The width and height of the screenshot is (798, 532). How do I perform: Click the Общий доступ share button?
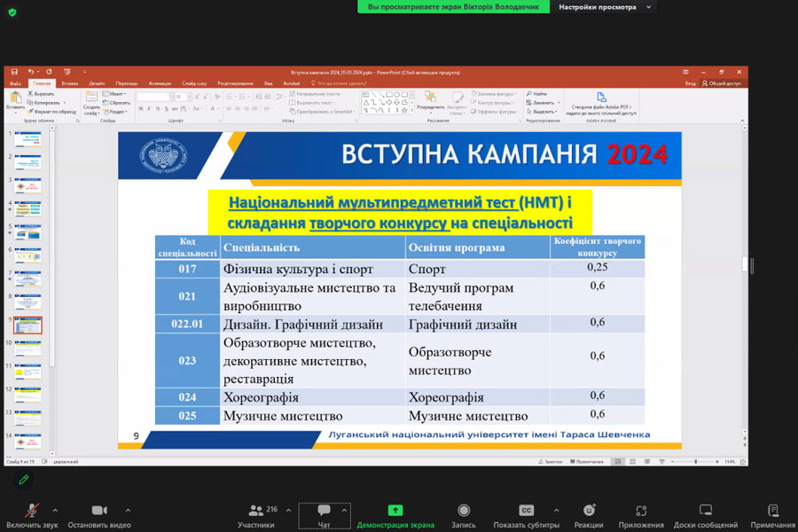pos(723,83)
